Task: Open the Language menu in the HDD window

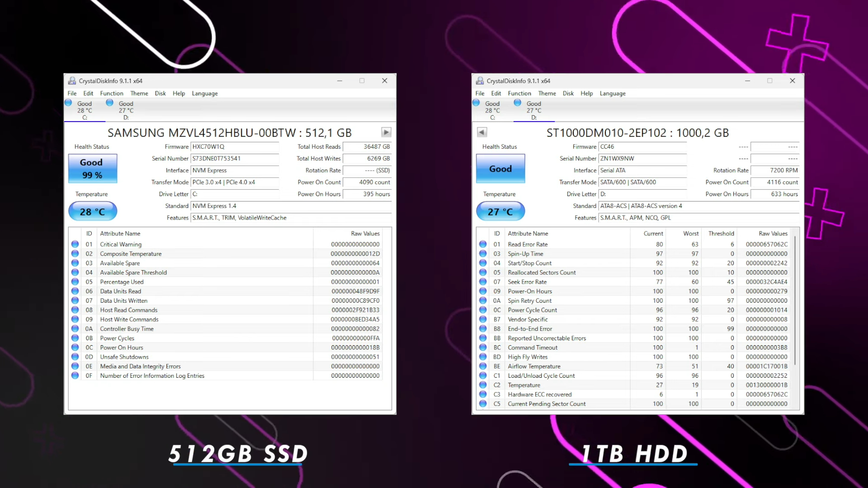Action: [613, 93]
